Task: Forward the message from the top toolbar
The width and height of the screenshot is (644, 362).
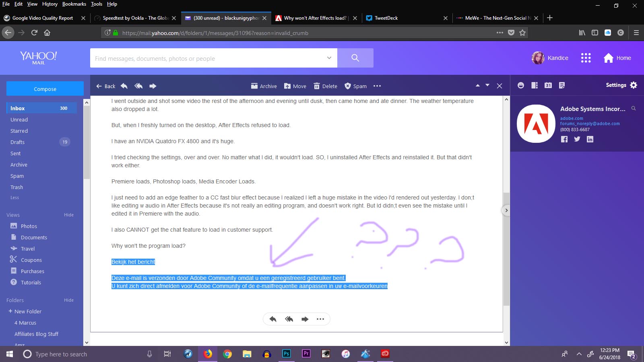Action: [x=153, y=86]
